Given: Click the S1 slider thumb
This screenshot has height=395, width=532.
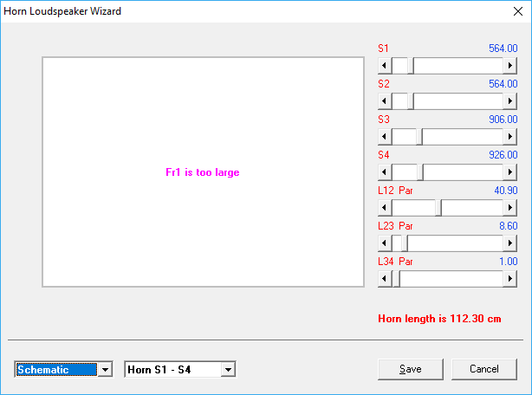Looking at the screenshot, I should coord(411,66).
